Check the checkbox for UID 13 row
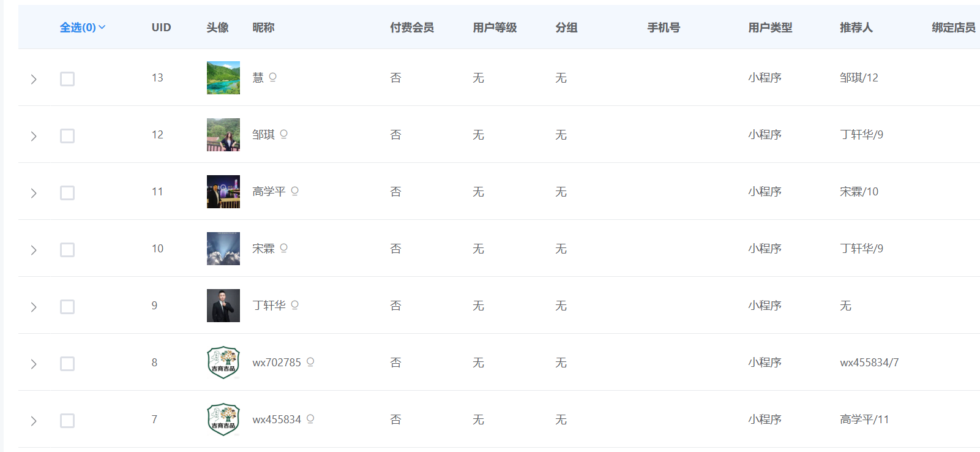 tap(67, 79)
